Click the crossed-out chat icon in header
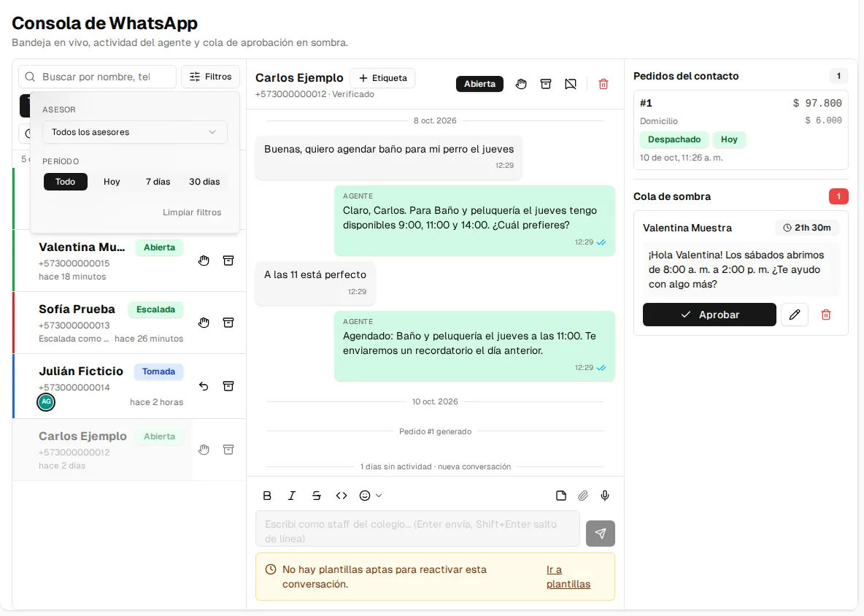The height and width of the screenshot is (616, 864). (571, 84)
